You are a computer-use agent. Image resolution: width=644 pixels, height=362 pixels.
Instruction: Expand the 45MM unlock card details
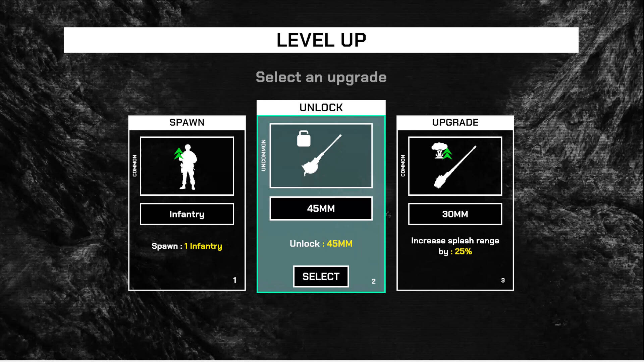pyautogui.click(x=321, y=276)
